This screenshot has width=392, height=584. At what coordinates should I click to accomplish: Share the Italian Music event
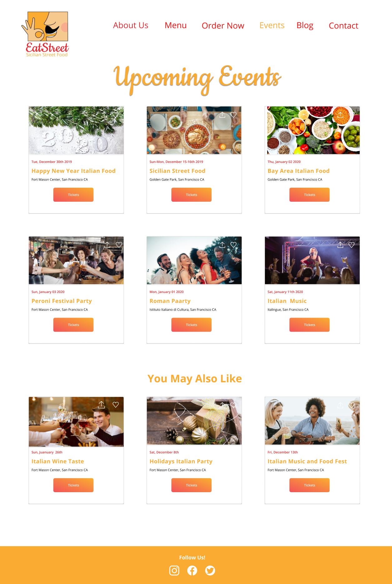point(341,245)
